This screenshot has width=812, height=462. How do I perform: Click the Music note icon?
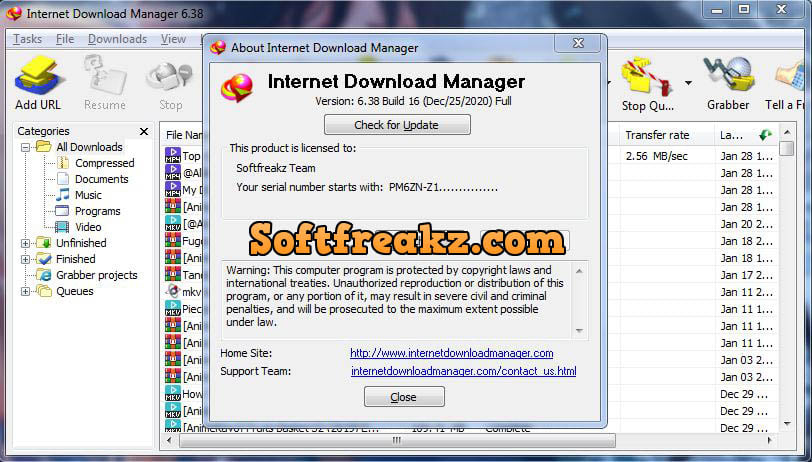tap(63, 195)
